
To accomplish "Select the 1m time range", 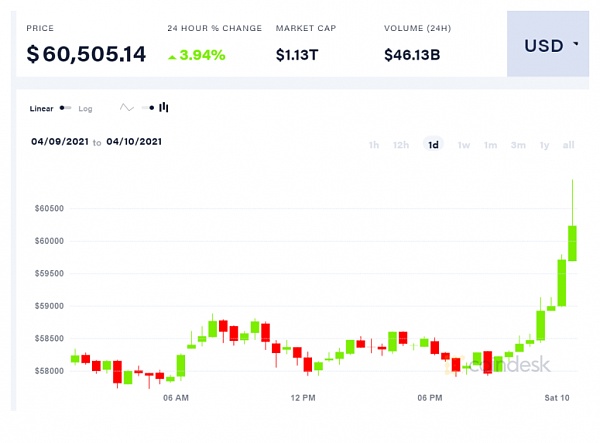I will (491, 145).
